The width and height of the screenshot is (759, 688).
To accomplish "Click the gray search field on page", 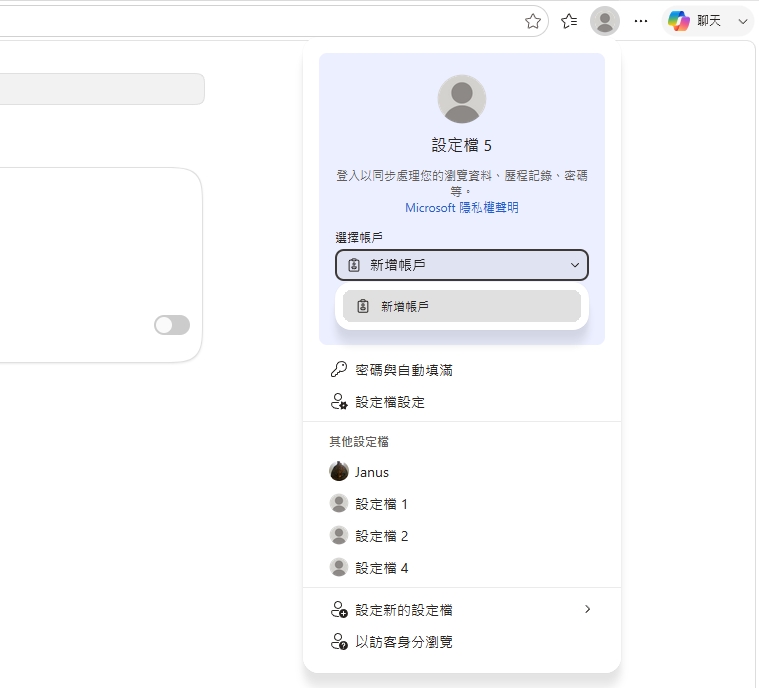I will coord(102,89).
